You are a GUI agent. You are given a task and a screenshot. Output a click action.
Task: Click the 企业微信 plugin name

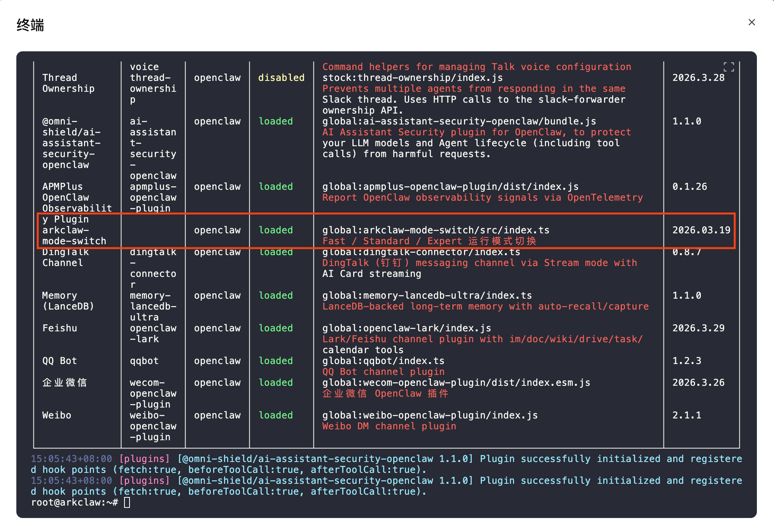point(65,383)
